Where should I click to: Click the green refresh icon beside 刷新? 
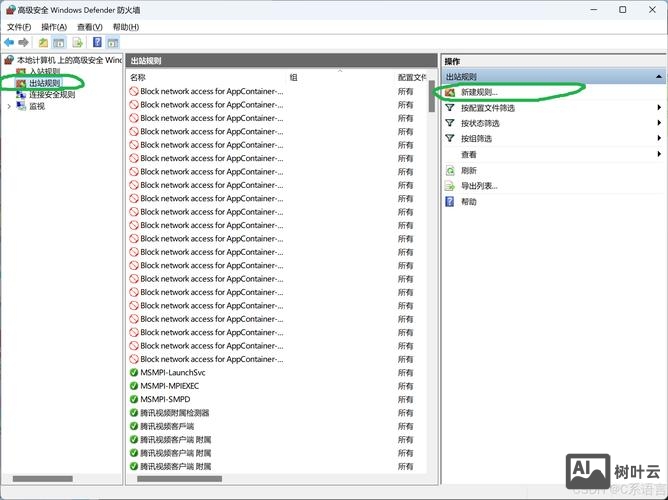click(x=450, y=171)
